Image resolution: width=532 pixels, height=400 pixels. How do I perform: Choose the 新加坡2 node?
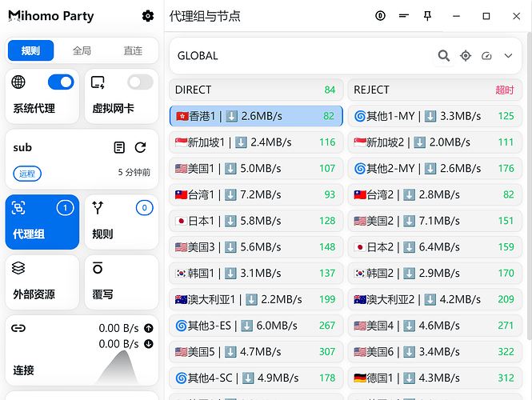435,142
